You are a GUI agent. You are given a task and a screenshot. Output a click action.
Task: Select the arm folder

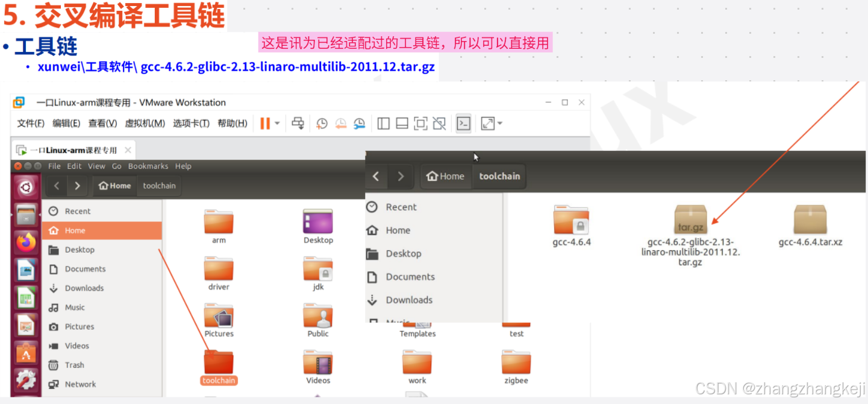(219, 227)
